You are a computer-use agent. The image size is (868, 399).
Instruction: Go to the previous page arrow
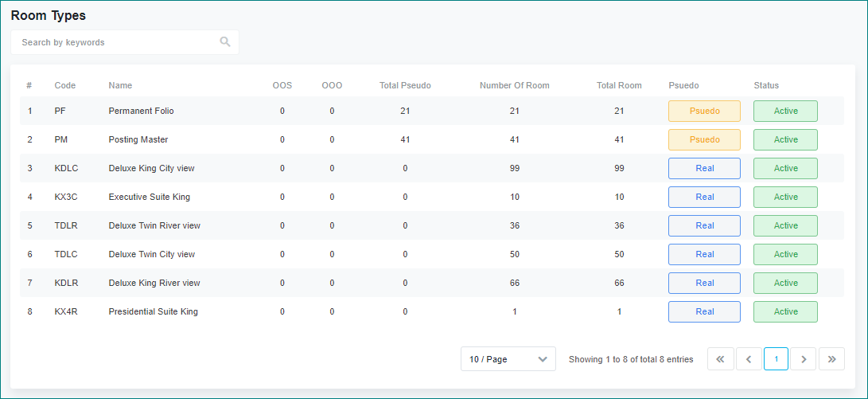pyautogui.click(x=748, y=359)
